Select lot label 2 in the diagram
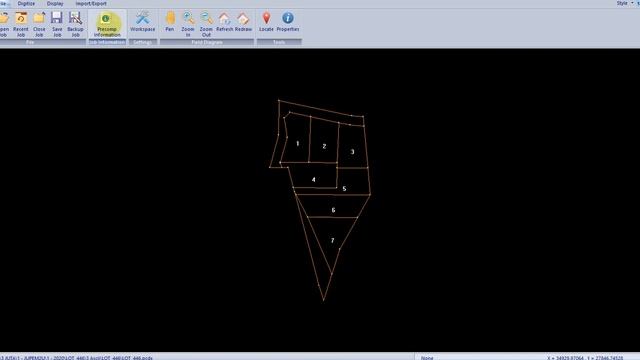640x360 pixels. click(x=324, y=146)
